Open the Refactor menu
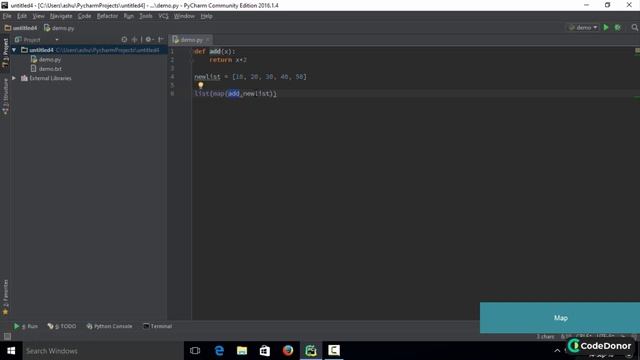 (x=107, y=16)
